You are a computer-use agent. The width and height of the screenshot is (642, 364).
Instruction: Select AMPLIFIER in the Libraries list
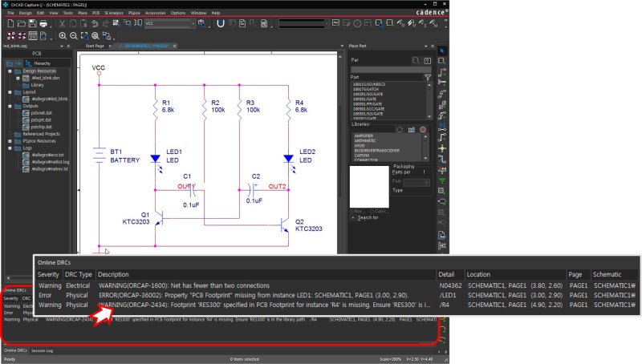364,135
